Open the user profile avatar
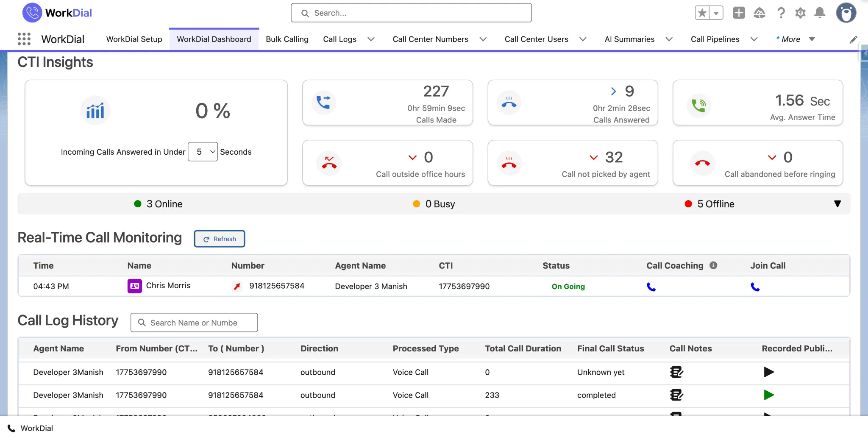868x440 pixels. point(846,13)
